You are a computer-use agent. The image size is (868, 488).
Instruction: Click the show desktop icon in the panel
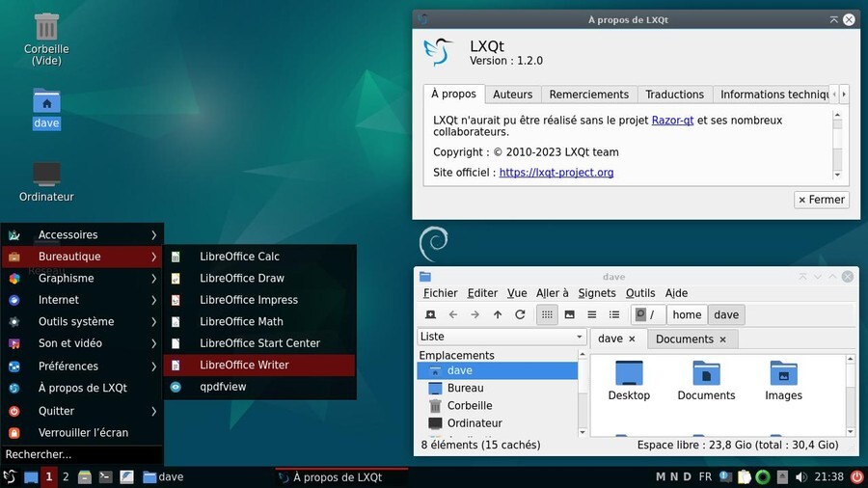[31, 477]
